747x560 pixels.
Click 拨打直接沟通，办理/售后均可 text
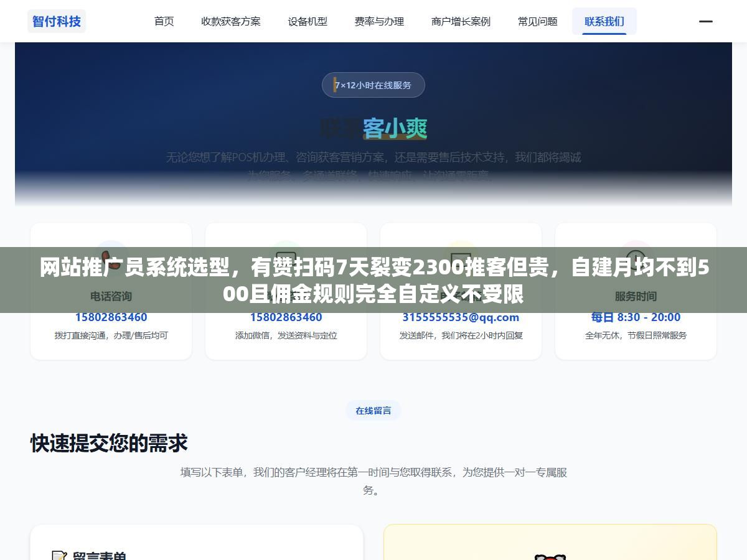click(111, 335)
